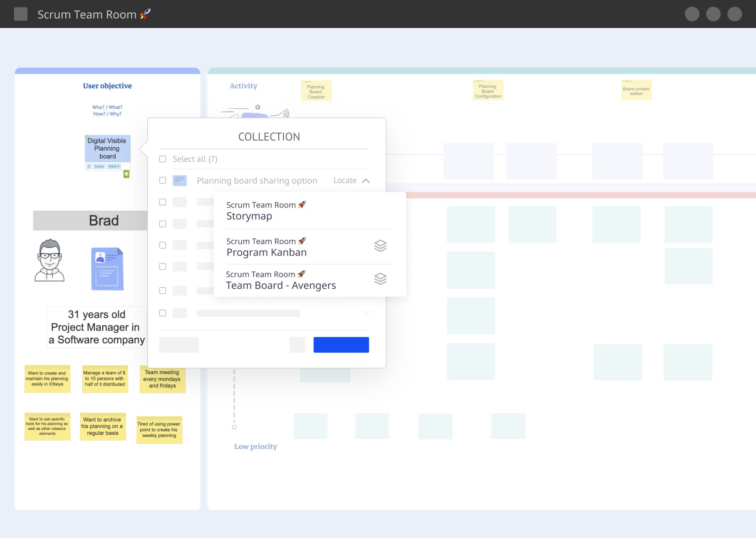
Task: Click the gray board icon in the first hidden list row
Action: 181,202
